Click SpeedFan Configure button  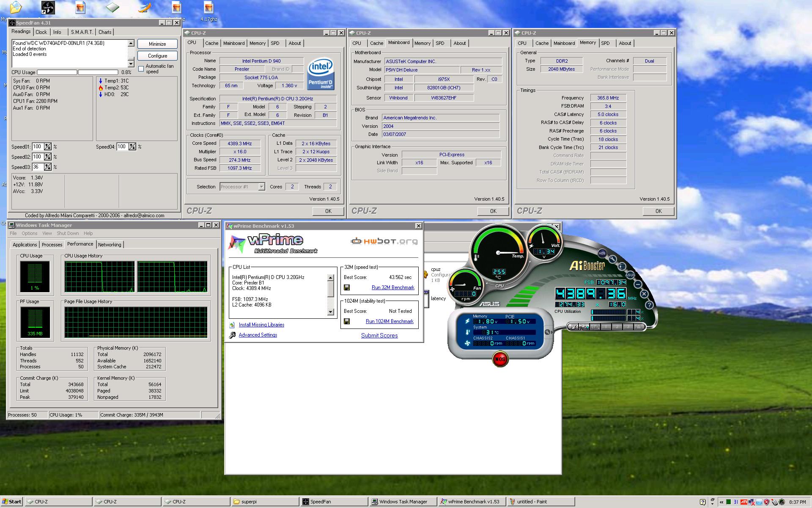coord(157,56)
